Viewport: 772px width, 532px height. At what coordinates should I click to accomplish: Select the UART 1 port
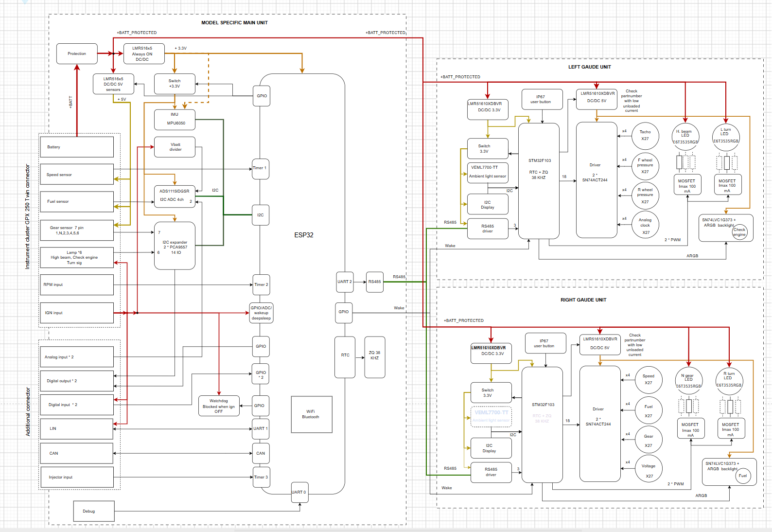(261, 428)
